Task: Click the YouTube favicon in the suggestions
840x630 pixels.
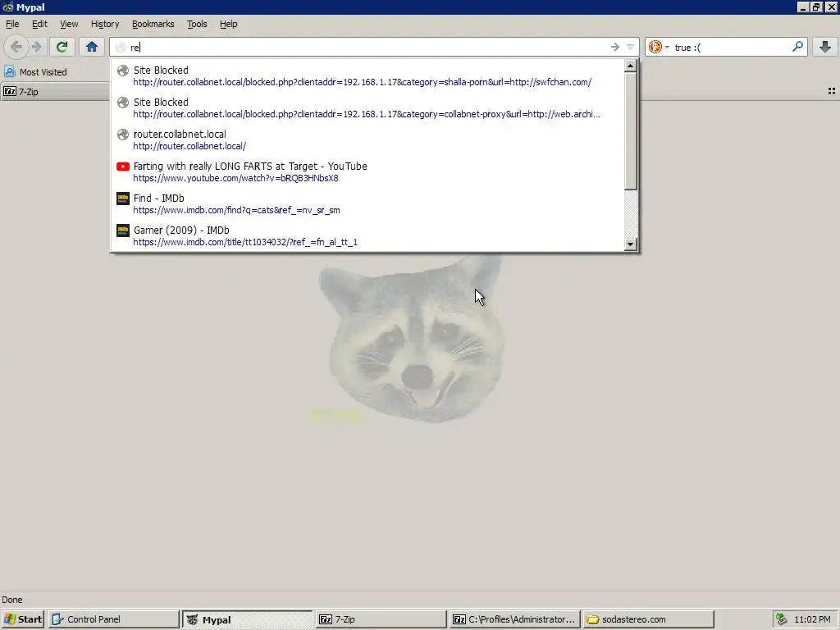Action: 123,167
